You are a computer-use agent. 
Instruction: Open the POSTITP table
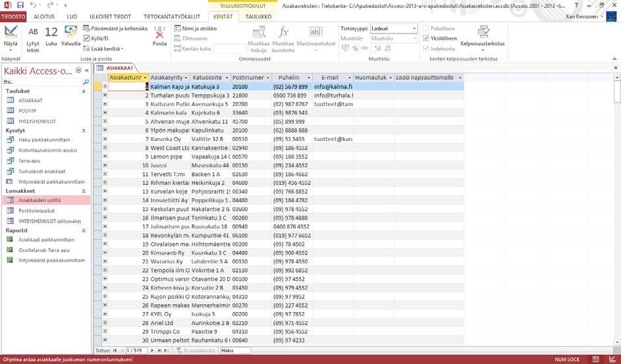27,111
